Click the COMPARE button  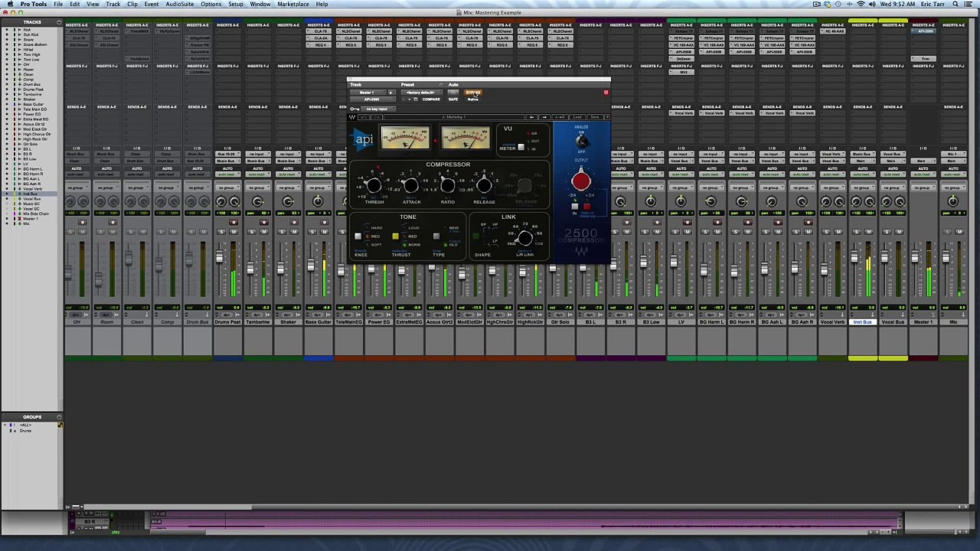point(431,99)
